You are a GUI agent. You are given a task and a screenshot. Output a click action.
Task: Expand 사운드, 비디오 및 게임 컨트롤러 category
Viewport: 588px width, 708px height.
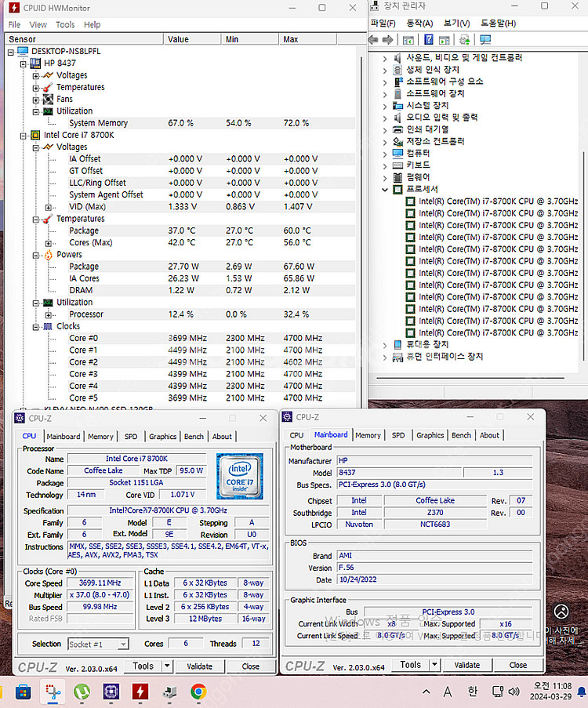pos(385,58)
